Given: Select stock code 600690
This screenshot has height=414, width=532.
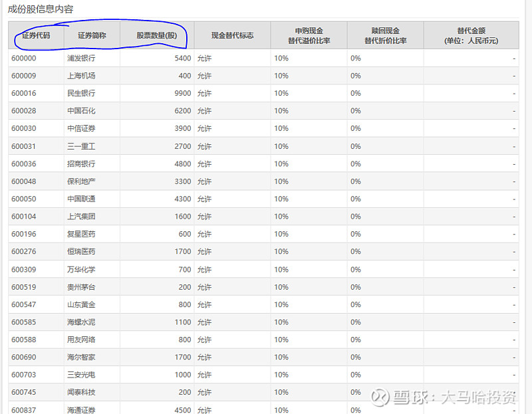Looking at the screenshot, I should pos(24,358).
